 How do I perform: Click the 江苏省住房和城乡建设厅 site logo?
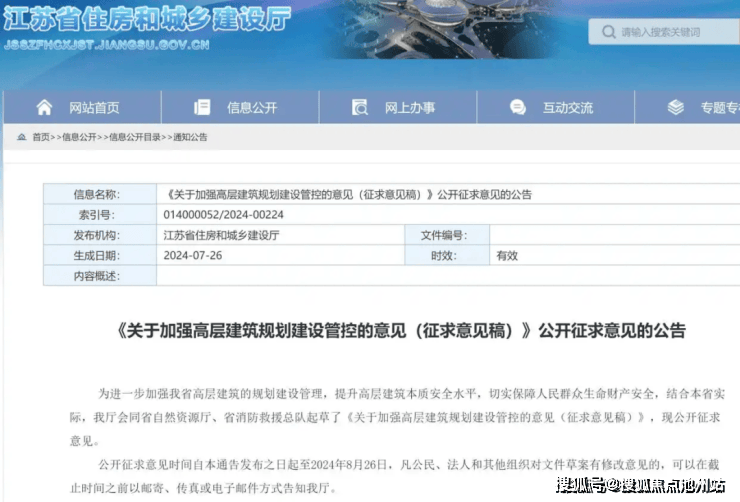(x=147, y=19)
